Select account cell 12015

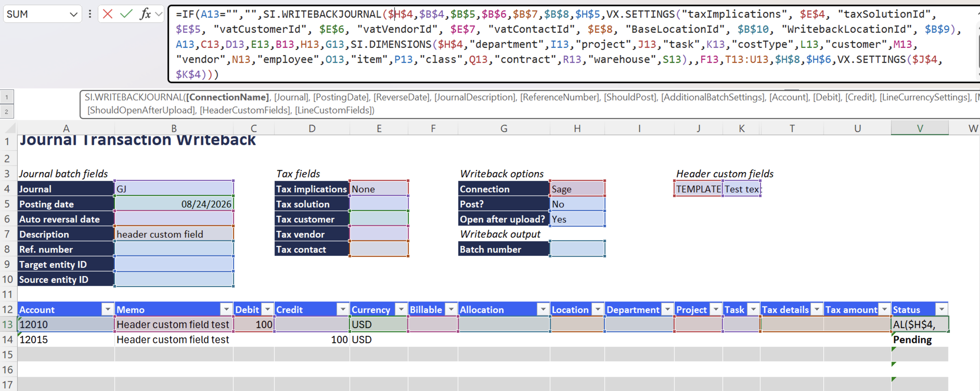(66, 339)
